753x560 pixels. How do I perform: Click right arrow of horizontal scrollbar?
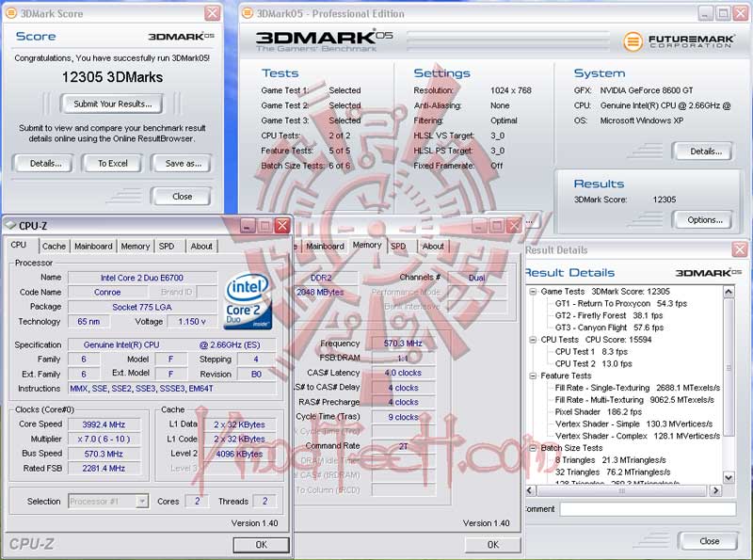pyautogui.click(x=716, y=490)
